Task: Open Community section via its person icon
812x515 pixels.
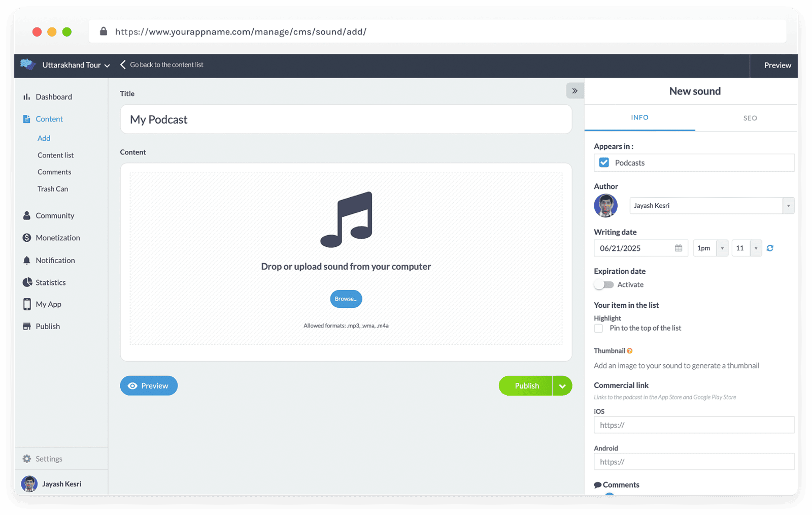Action: [27, 216]
